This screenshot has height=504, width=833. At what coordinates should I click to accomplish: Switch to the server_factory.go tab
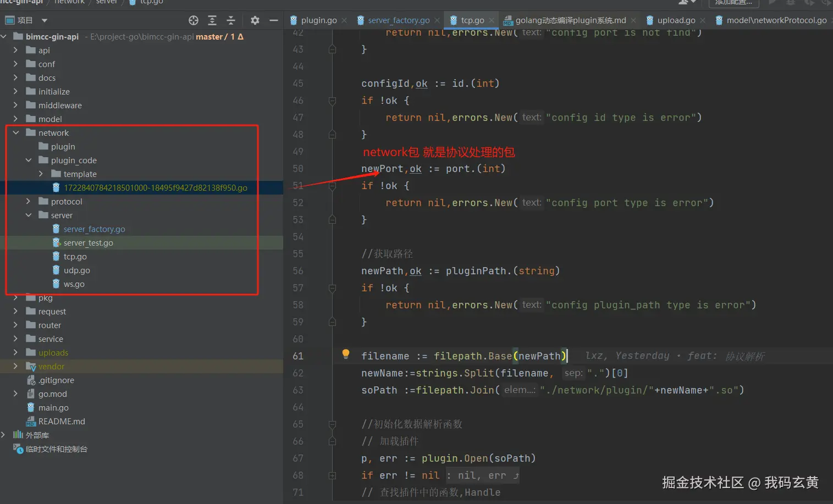click(x=398, y=20)
